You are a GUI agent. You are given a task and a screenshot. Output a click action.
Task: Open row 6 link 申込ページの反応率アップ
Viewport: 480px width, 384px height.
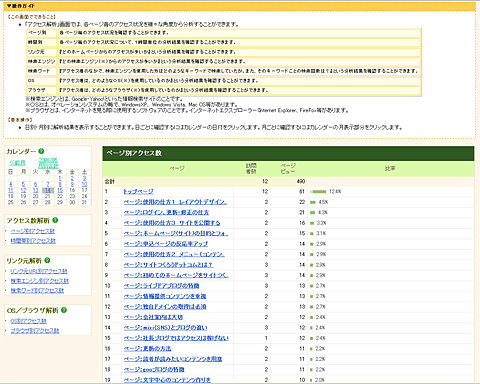click(x=166, y=244)
